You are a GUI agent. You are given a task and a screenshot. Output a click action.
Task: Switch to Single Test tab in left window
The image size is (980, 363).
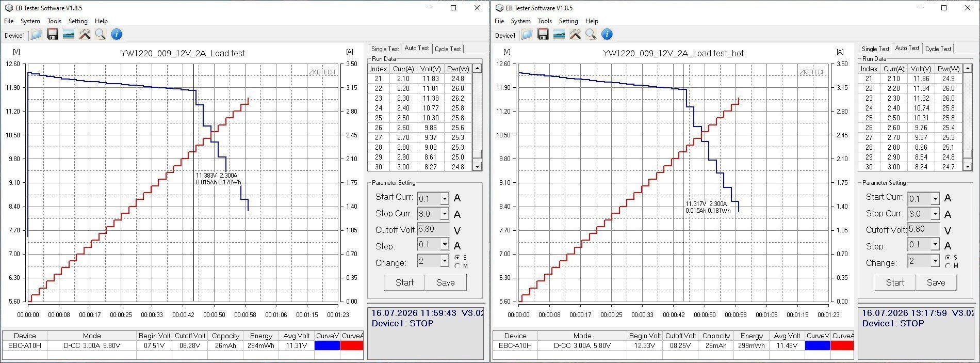385,49
